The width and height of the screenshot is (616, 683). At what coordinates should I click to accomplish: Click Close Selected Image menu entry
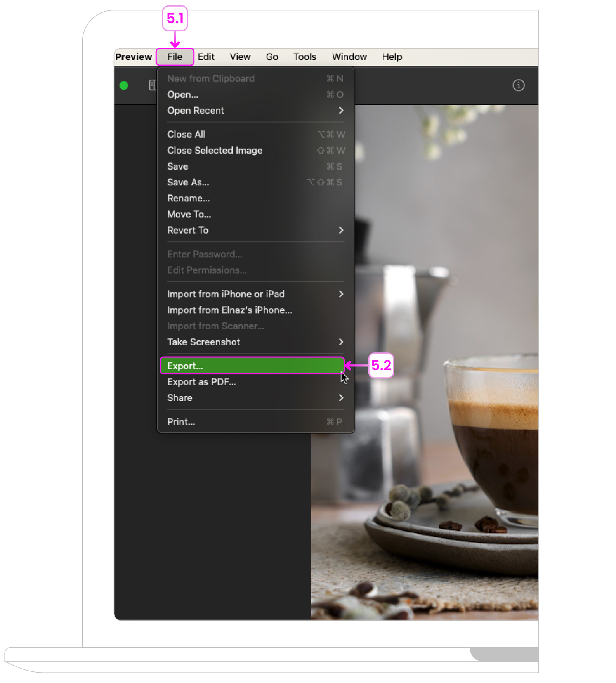[215, 151]
